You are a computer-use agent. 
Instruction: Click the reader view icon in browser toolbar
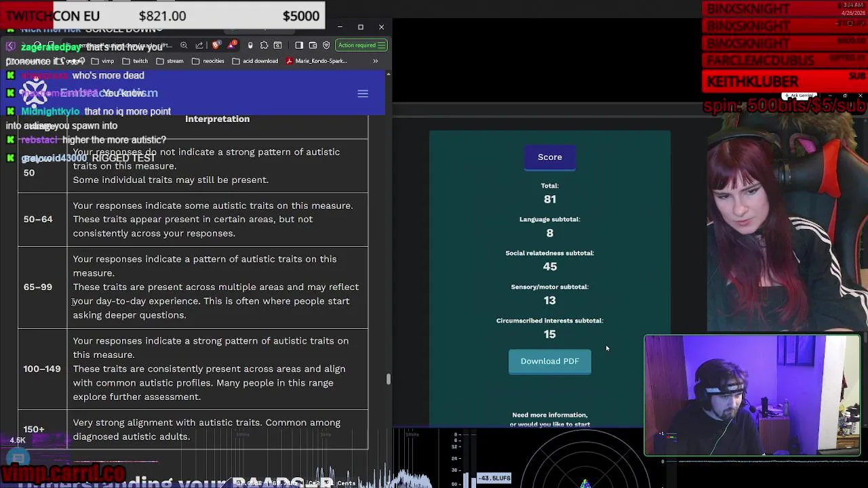tap(278, 45)
